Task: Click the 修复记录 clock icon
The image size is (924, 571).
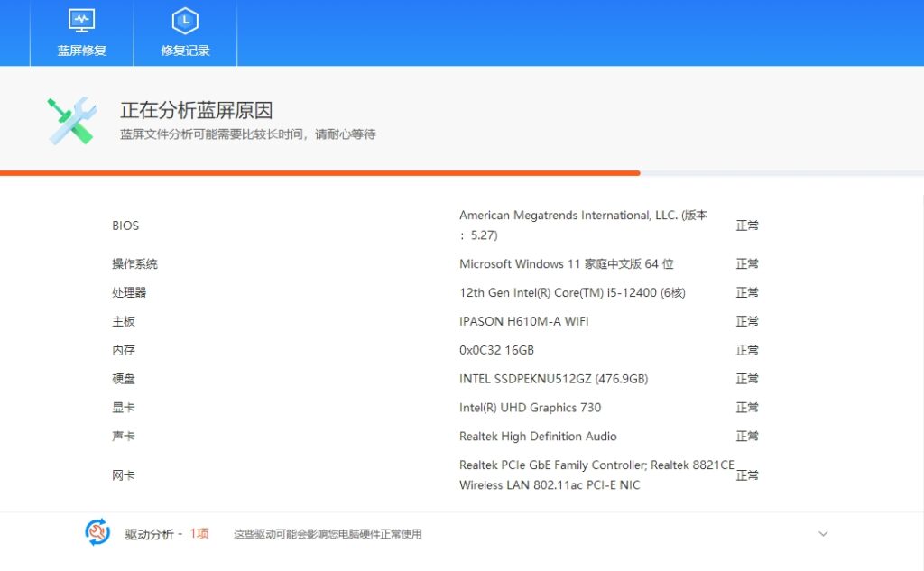Action: 185,20
